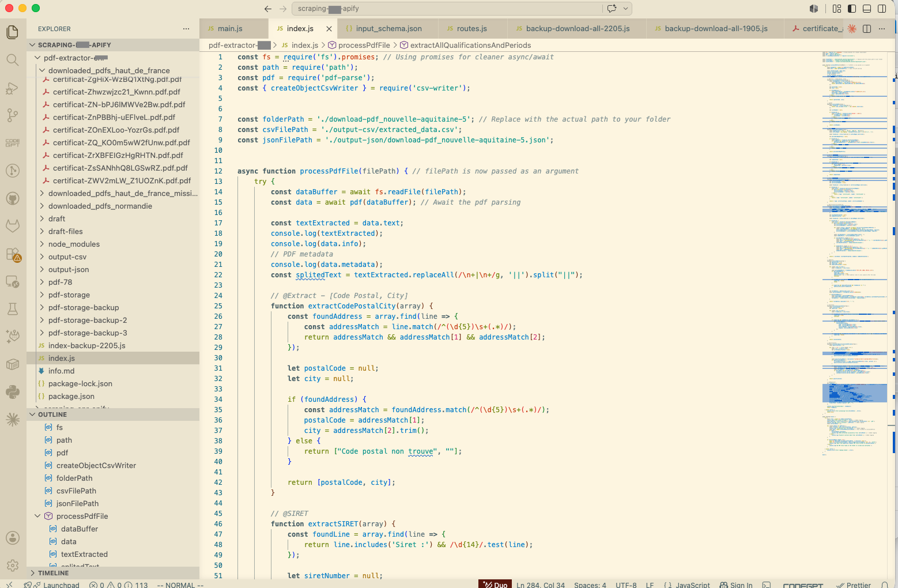Open the errors and warnings status indicator

118,585
